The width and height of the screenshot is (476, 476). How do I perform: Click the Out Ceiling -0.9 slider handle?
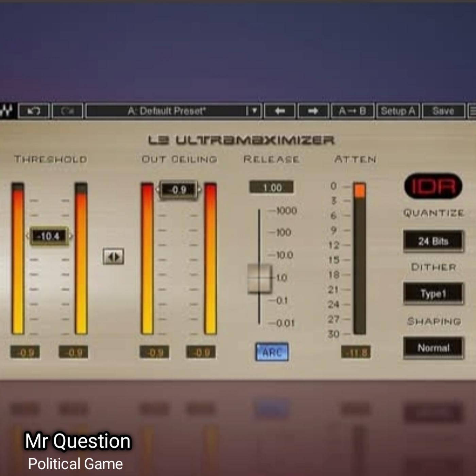click(178, 189)
